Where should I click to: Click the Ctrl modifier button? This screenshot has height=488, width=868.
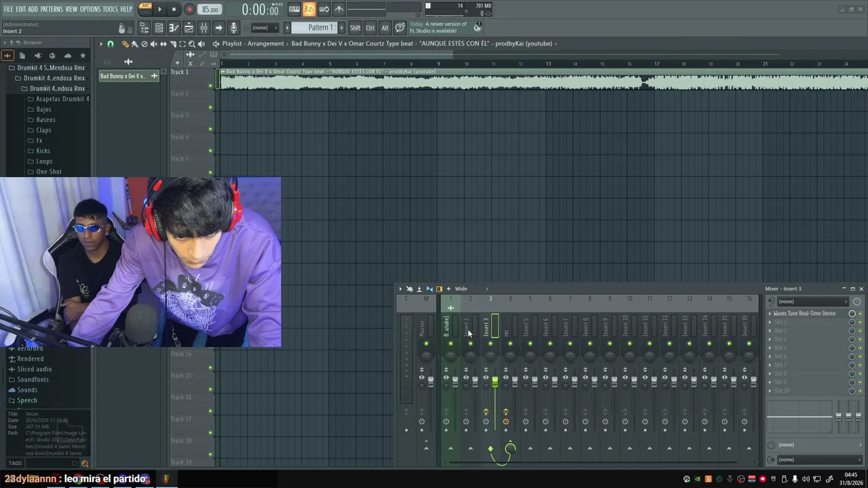pos(370,28)
